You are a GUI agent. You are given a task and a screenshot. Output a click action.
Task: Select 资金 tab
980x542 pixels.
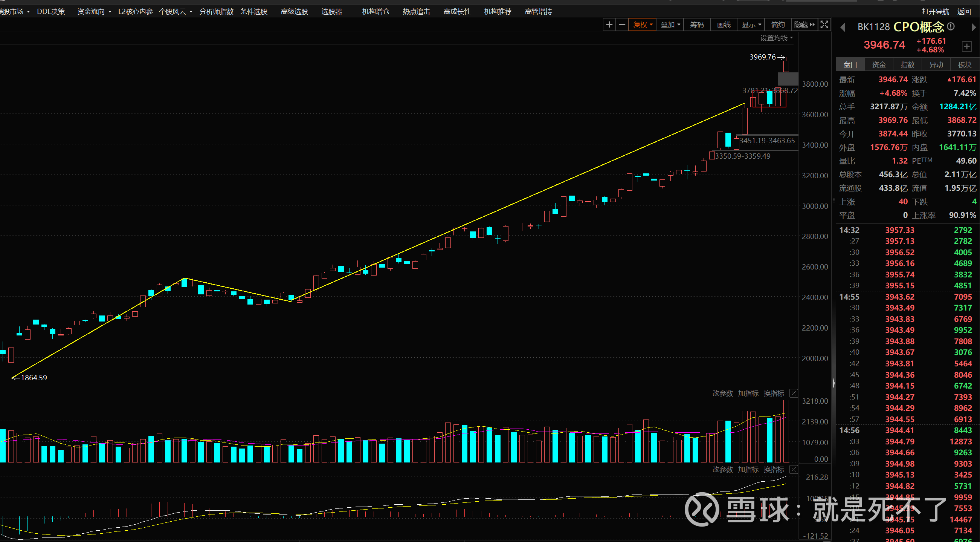pos(879,65)
